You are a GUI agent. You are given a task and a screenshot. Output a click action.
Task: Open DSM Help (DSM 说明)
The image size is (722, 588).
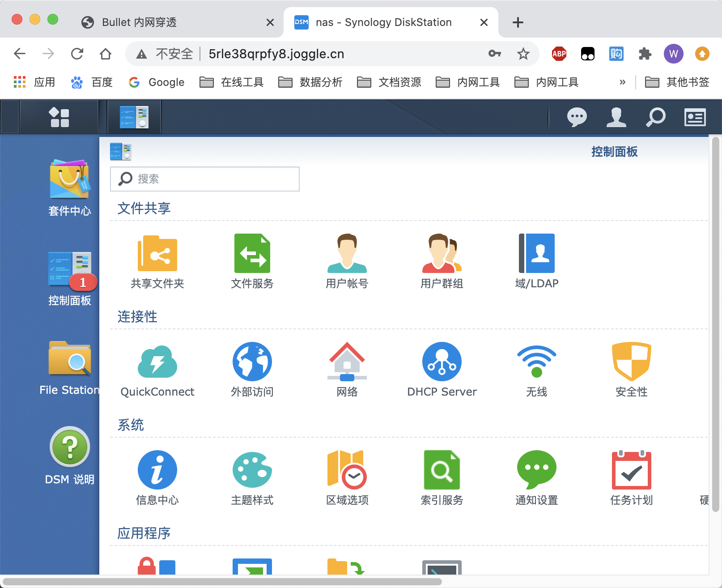click(x=70, y=456)
